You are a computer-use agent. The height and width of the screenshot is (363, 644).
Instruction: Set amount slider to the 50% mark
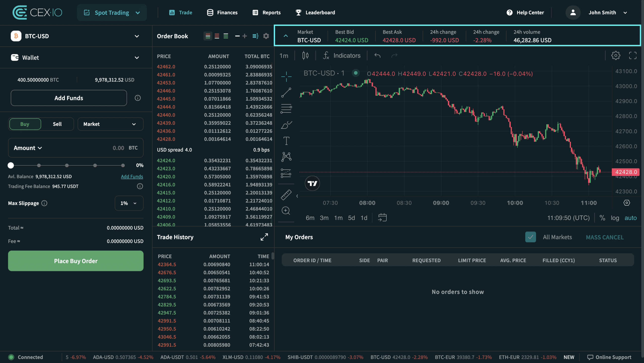coord(67,165)
